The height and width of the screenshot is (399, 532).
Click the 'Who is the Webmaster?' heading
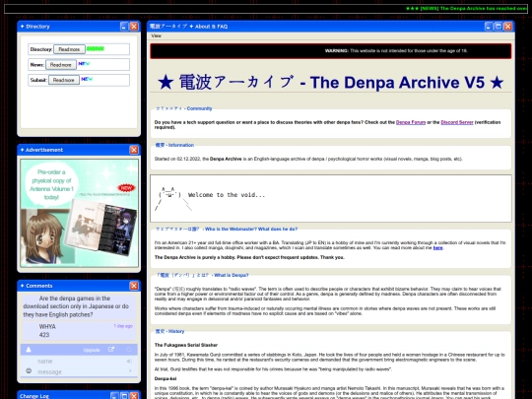(x=227, y=229)
